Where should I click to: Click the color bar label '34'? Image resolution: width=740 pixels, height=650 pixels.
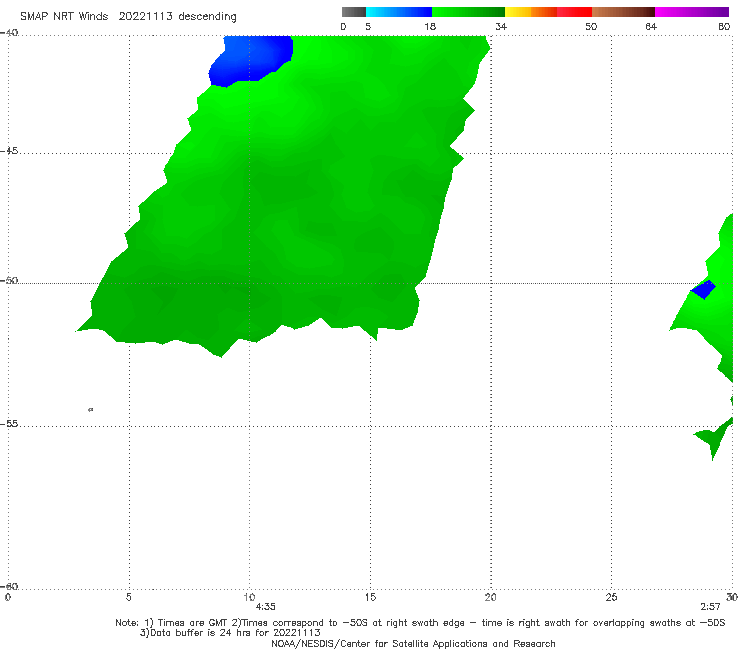click(501, 26)
